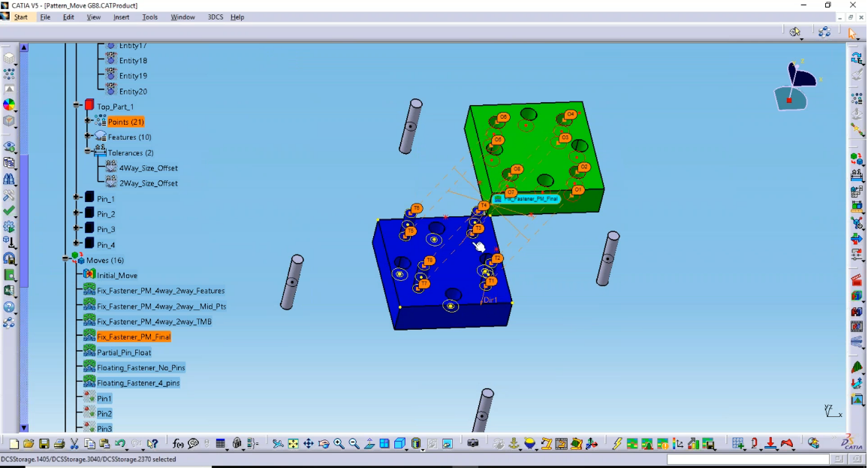The image size is (868, 468).
Task: Select the Pan tool in the bottom toolbar
Action: click(309, 442)
